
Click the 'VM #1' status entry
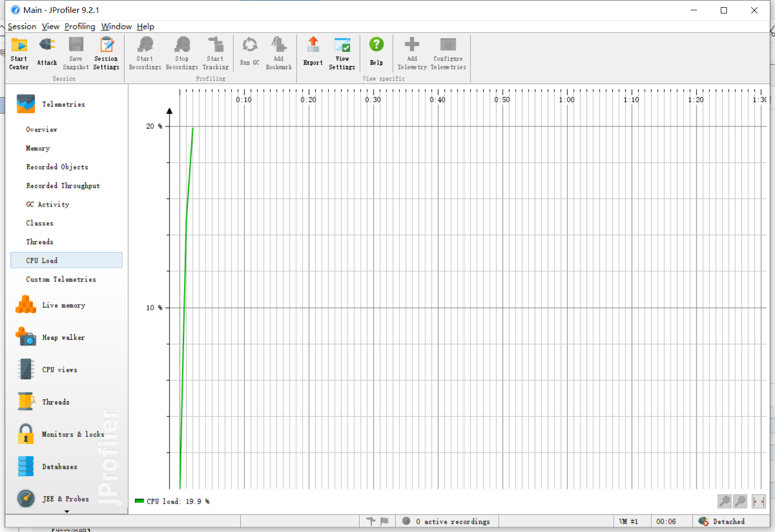pos(629,522)
